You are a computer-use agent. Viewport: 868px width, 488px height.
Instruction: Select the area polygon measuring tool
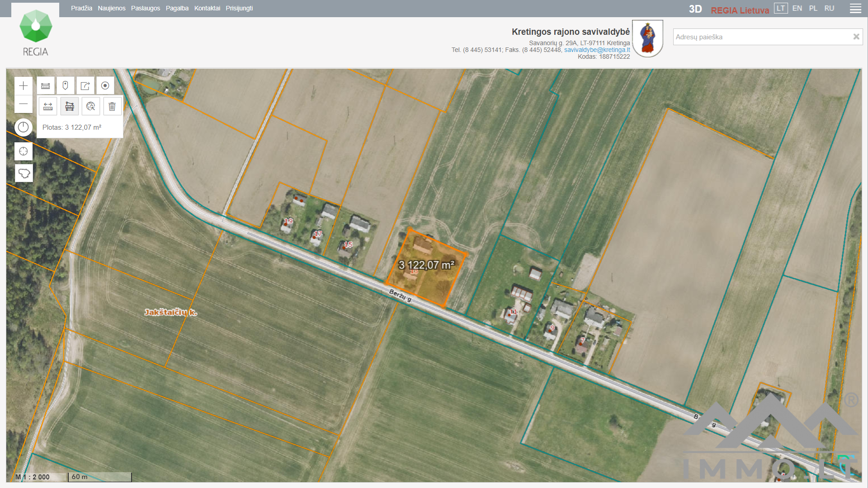70,106
